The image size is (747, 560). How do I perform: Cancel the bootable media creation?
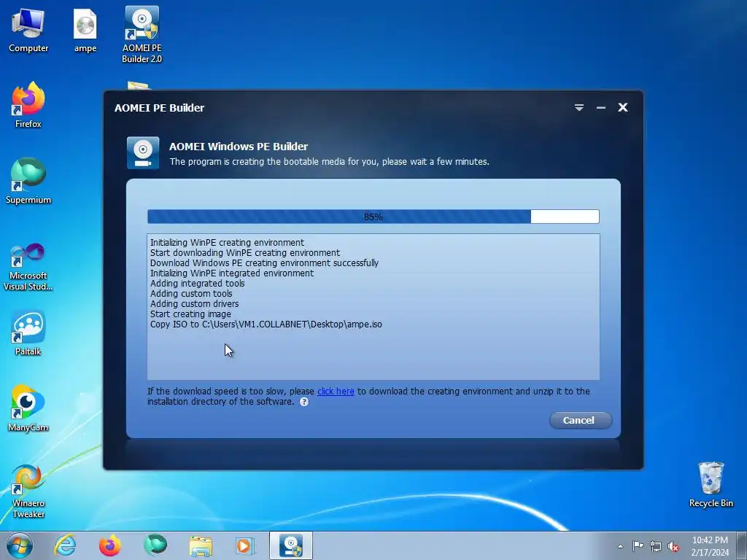click(580, 421)
